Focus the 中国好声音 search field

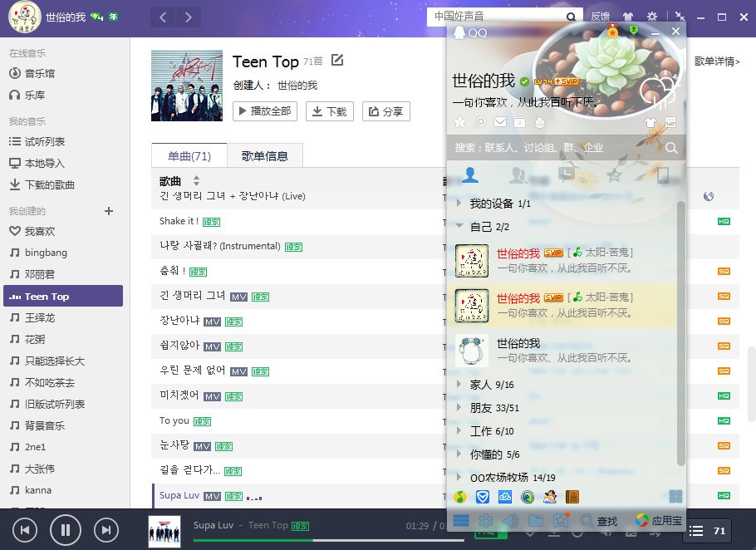pos(497,17)
